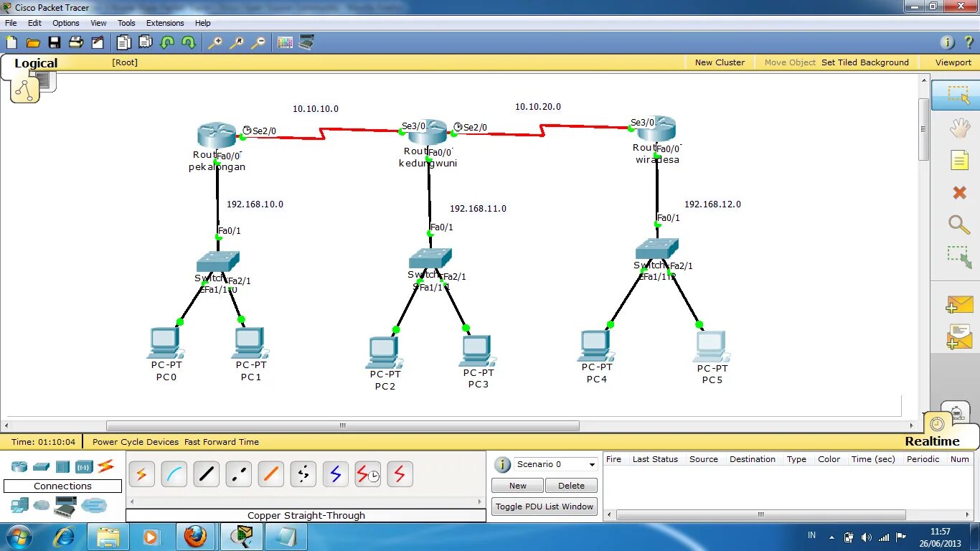This screenshot has height=551, width=980.
Task: Choose the Hubs device category
Action: [62, 466]
